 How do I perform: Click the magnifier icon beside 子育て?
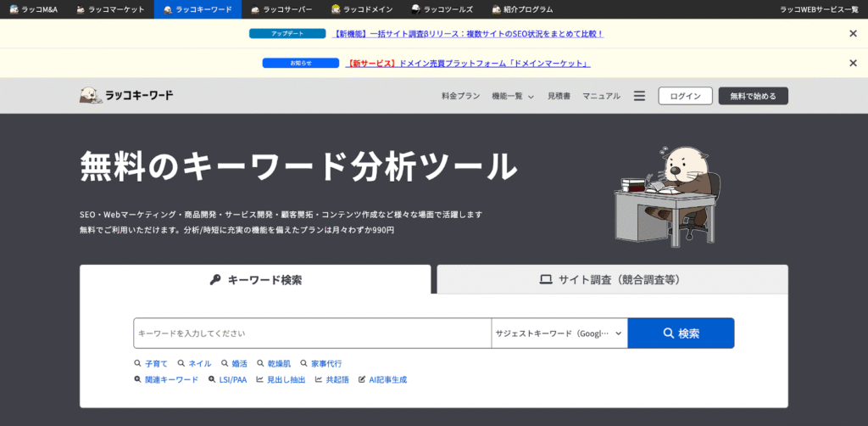138,364
